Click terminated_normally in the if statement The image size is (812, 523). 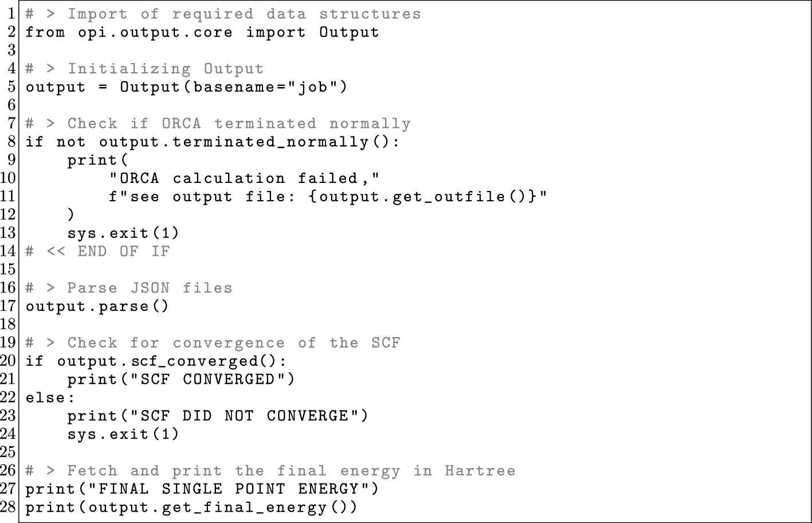[270, 142]
